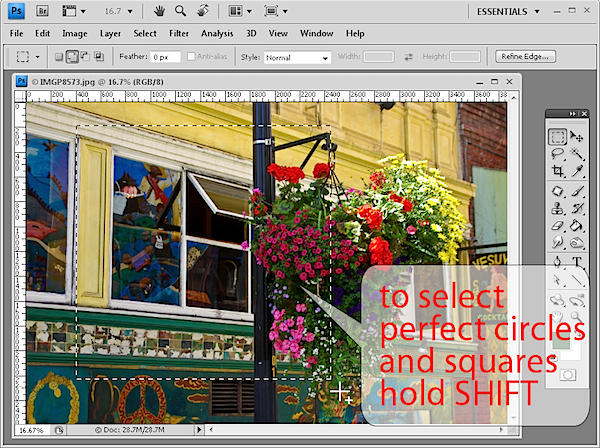
Task: Select the Crop tool
Action: coord(557,171)
